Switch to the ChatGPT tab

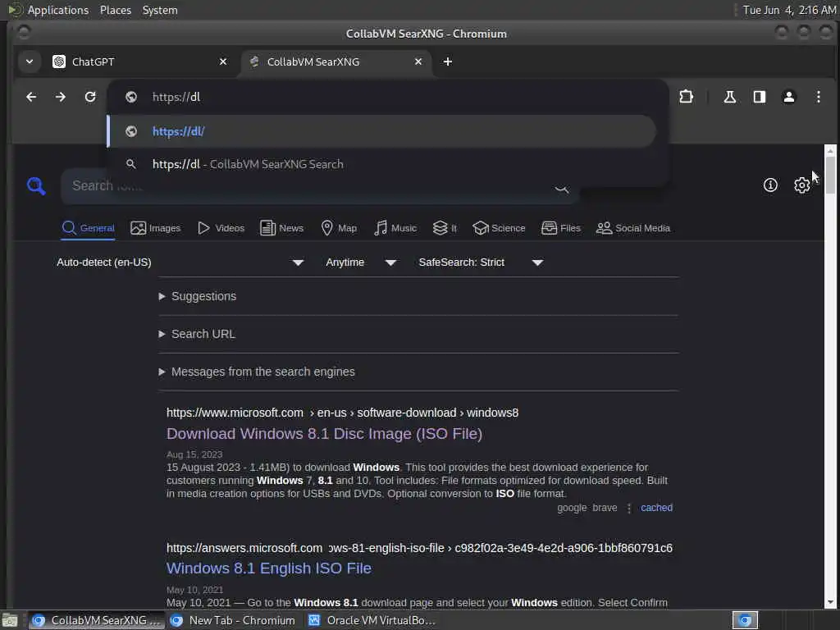click(139, 62)
